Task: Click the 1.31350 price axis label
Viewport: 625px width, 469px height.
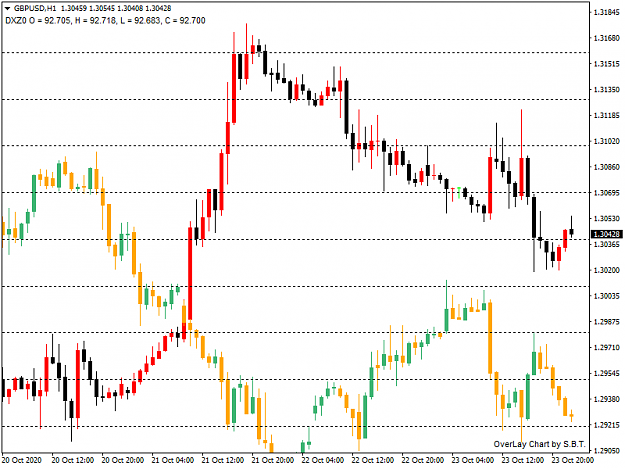Action: point(607,90)
